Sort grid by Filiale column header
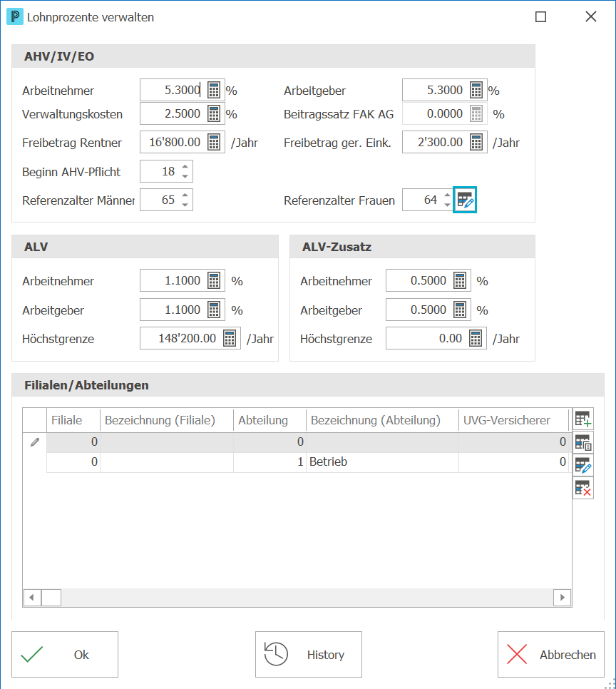The image size is (616, 689). pyautogui.click(x=73, y=420)
